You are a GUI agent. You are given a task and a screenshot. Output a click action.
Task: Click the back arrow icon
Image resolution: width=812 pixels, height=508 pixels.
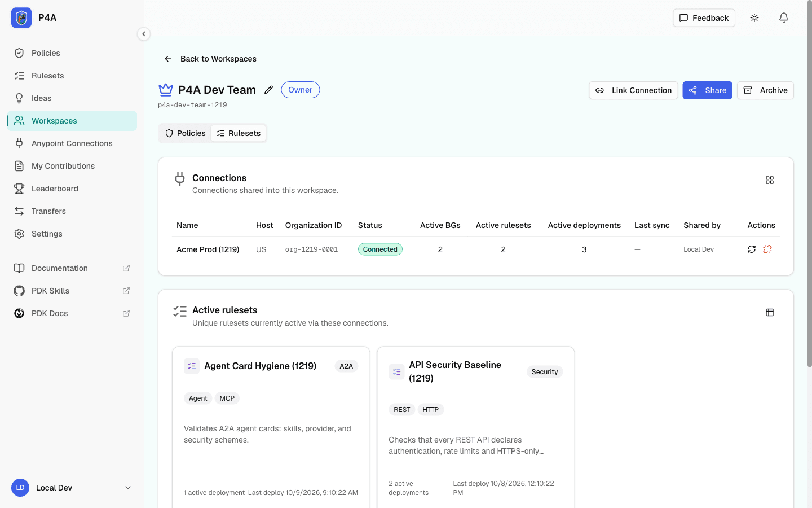click(x=168, y=59)
